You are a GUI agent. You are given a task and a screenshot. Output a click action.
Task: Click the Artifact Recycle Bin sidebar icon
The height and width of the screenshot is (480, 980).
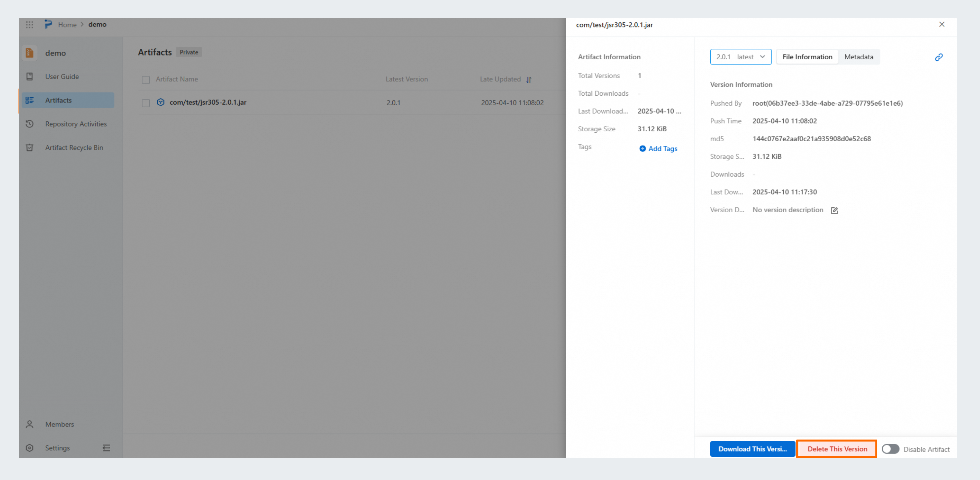[30, 148]
